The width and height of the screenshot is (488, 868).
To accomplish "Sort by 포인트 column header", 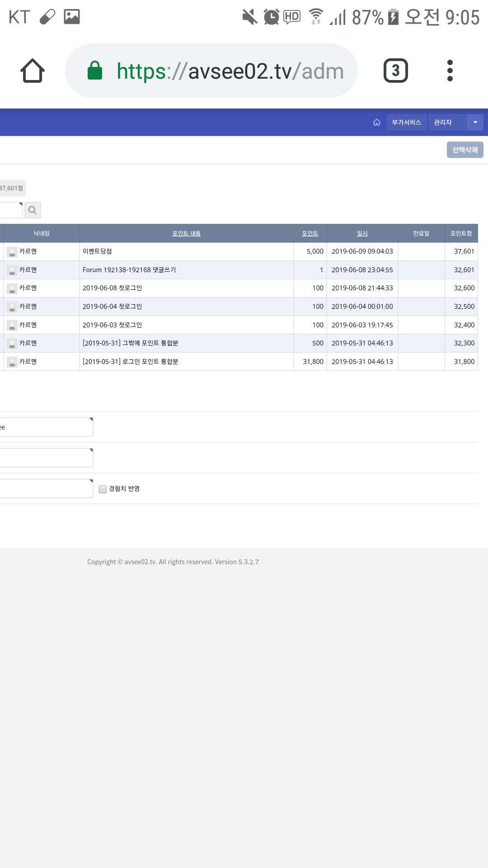I will (310, 233).
